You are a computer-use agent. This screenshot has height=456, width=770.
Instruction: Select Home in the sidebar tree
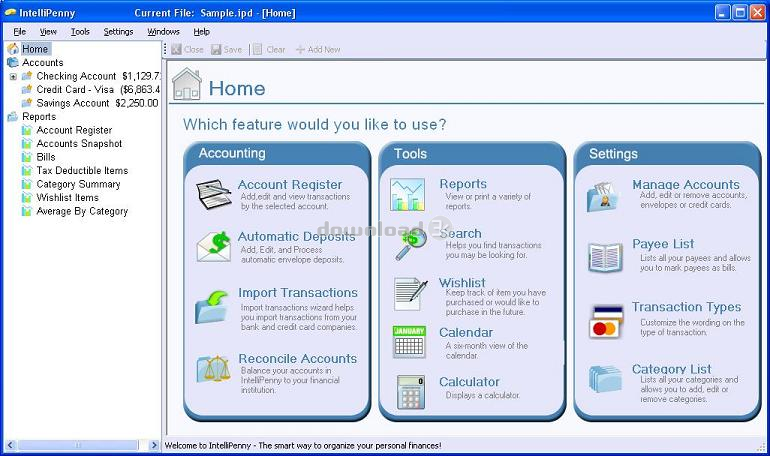(35, 49)
